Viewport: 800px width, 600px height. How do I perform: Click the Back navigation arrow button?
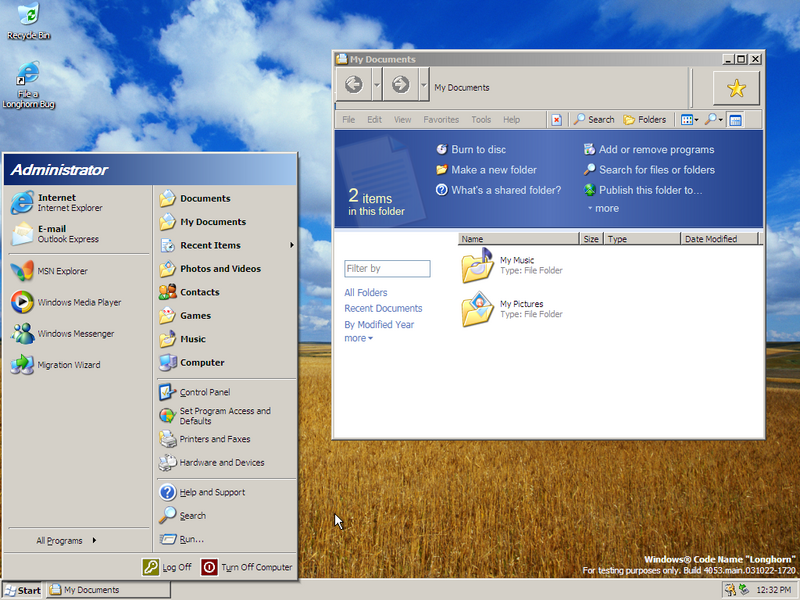tap(353, 86)
